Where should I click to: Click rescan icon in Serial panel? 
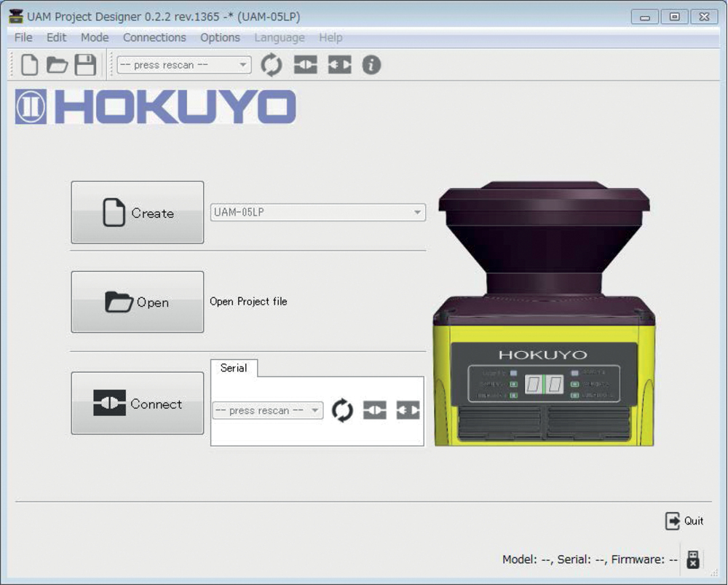[342, 411]
